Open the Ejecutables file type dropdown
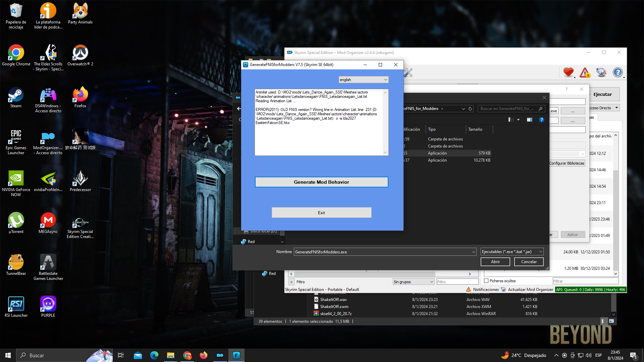 (x=512, y=252)
